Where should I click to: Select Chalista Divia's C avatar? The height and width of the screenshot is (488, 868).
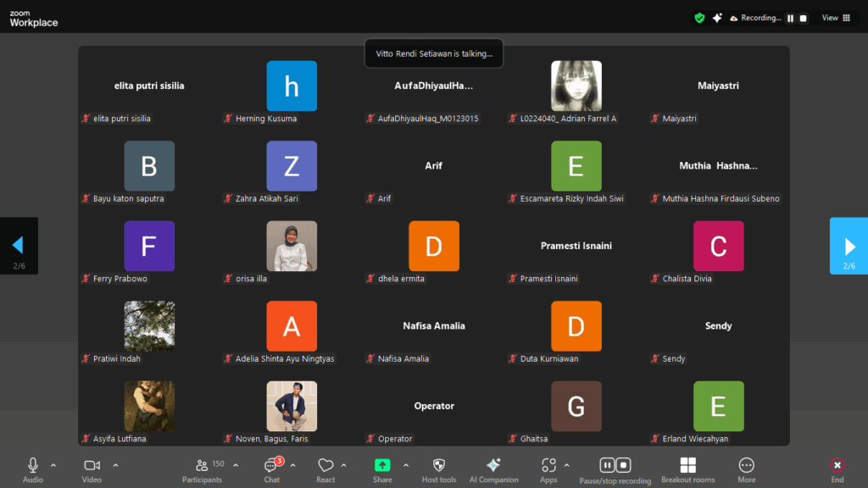tap(719, 246)
